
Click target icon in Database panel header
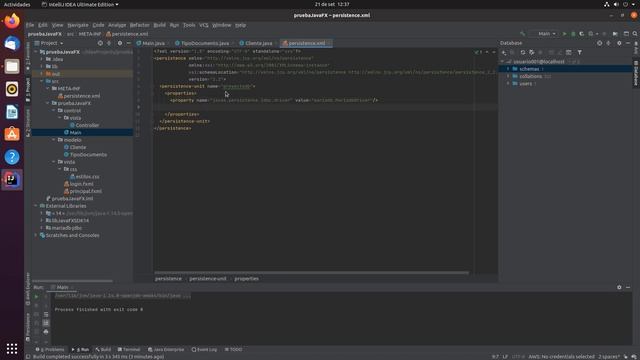tap(599, 43)
